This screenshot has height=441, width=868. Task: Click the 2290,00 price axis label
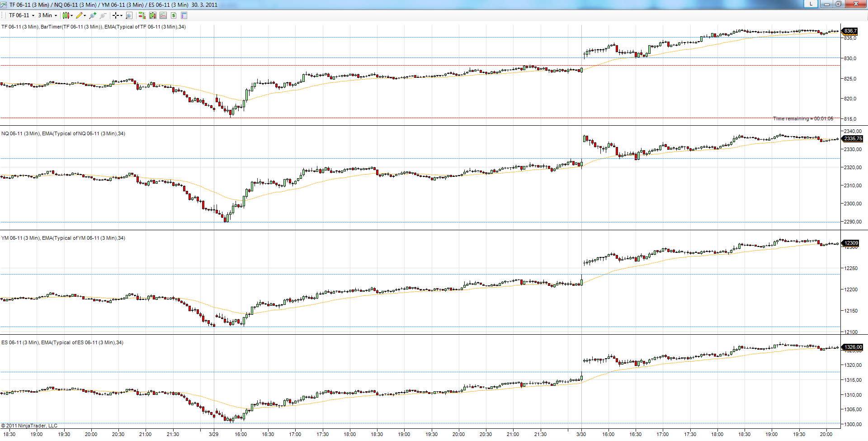[x=853, y=222]
